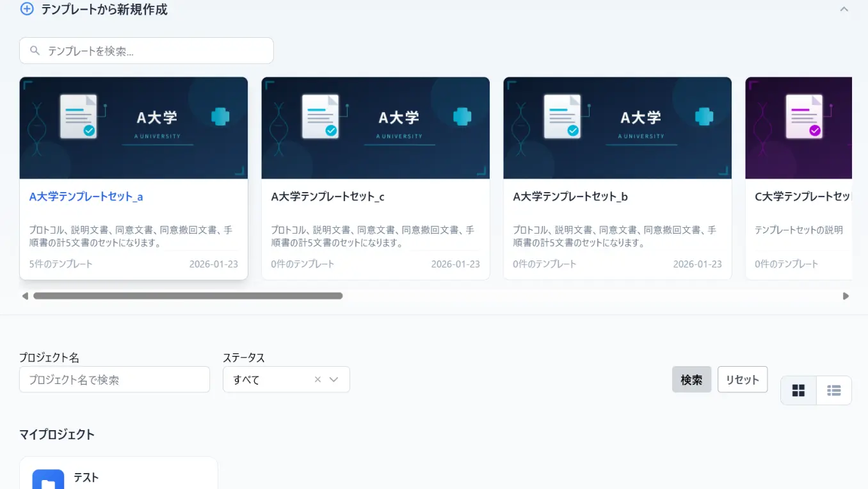Switch to list view layout
This screenshot has height=489, width=868.
[833, 390]
